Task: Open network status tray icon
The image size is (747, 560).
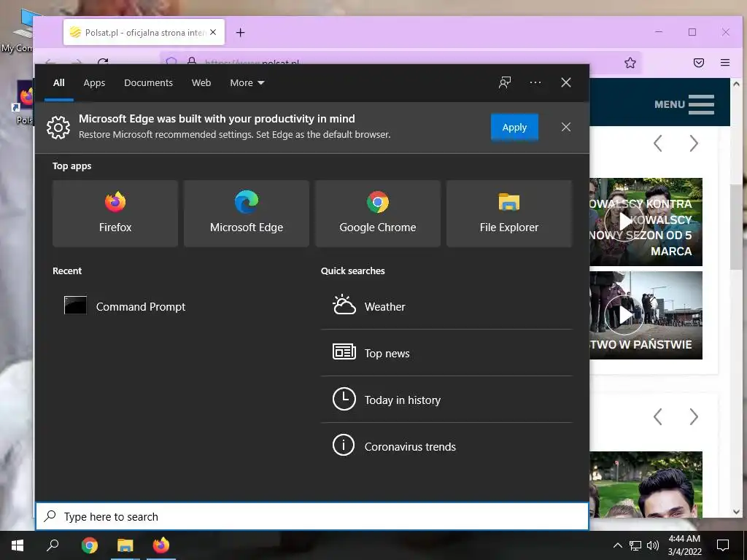Action: pos(635,545)
